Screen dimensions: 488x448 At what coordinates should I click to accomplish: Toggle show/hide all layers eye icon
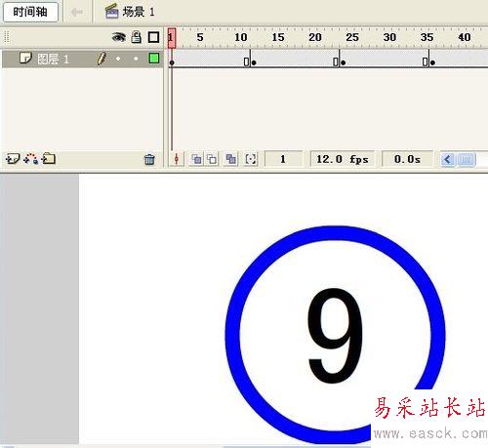(x=119, y=37)
